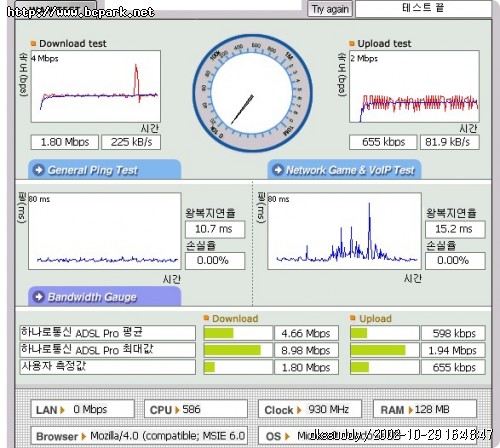Select the 655 kbps upload result field
Viewport: 500px width, 448px height.
(x=383, y=142)
